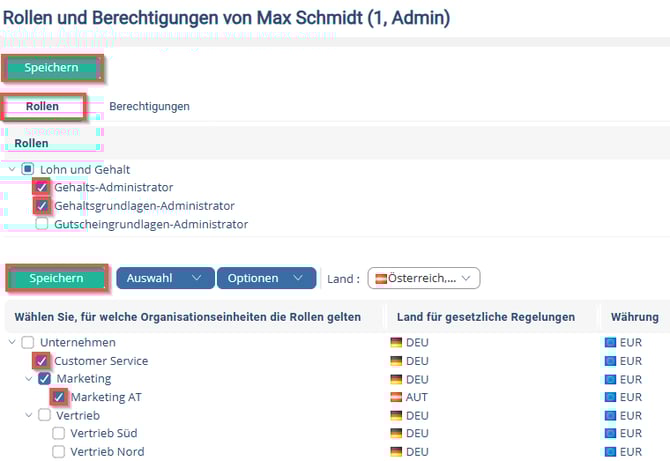Click the German flag icon in Unternehmen row
Viewport: 670px width, 461px height.
pos(396,343)
